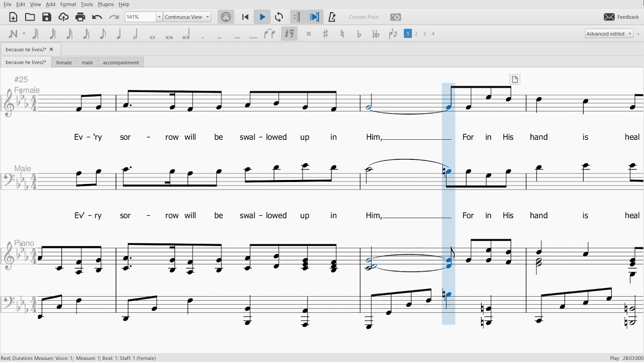This screenshot has height=362, width=644.
Task: Send feedback via the Feedback link
Action: [621, 17]
